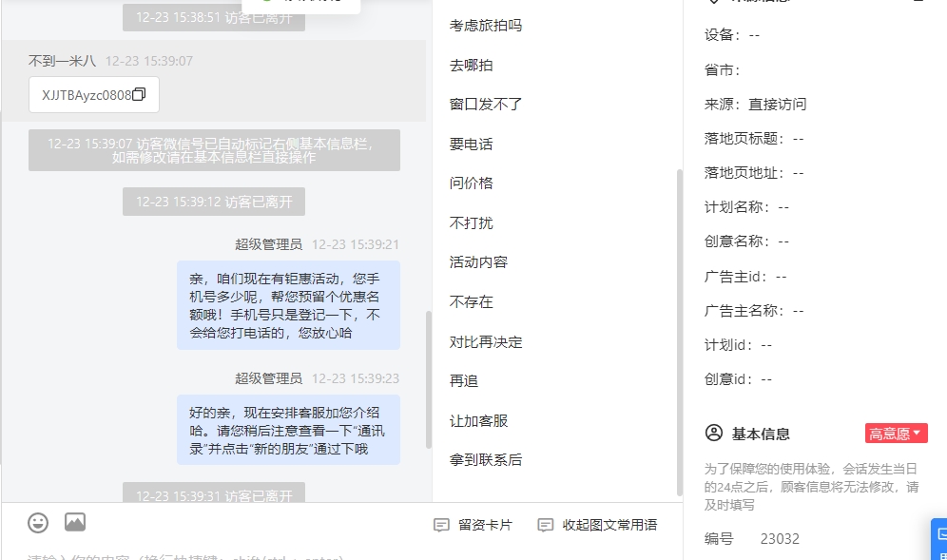Image resolution: width=947 pixels, height=560 pixels.
Task: Copy the WeChat ID XJJTBAyzc0808
Action: click(139, 94)
